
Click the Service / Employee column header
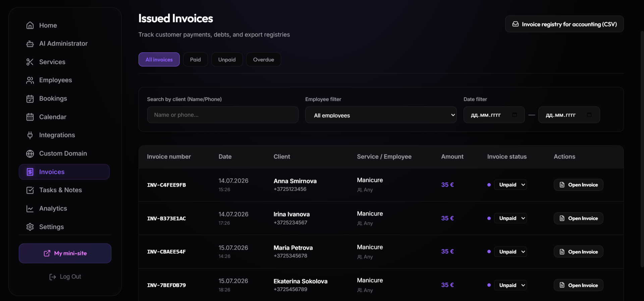tap(384, 157)
